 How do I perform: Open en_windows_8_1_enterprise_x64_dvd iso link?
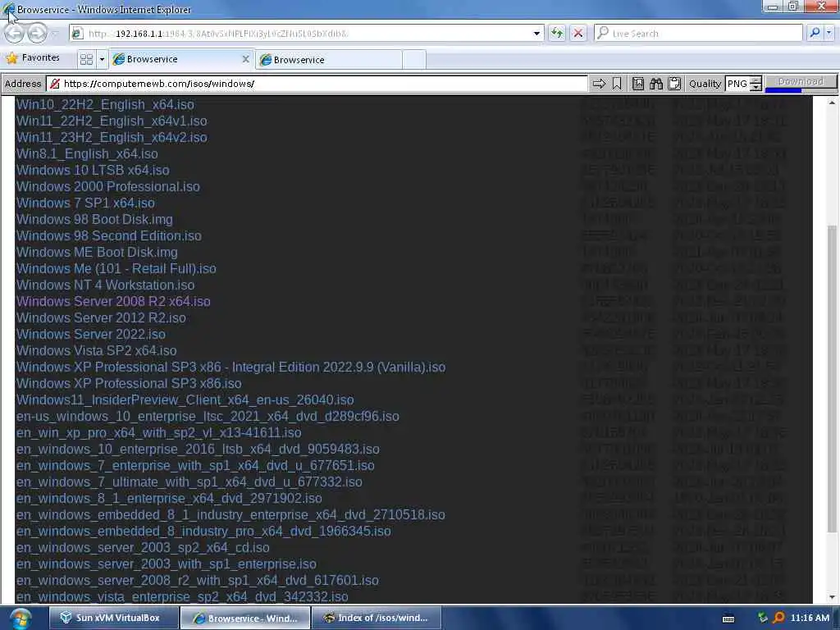tap(169, 498)
